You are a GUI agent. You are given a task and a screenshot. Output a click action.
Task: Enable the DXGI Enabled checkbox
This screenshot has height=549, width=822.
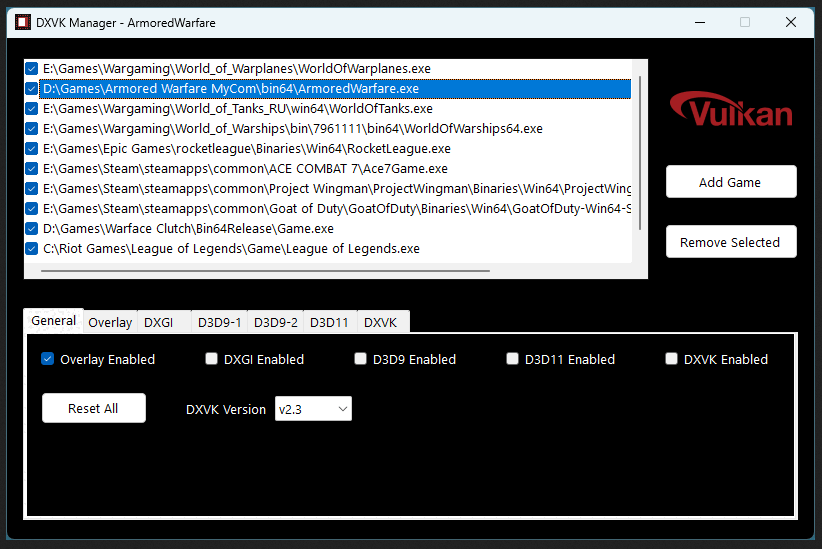pyautogui.click(x=211, y=359)
